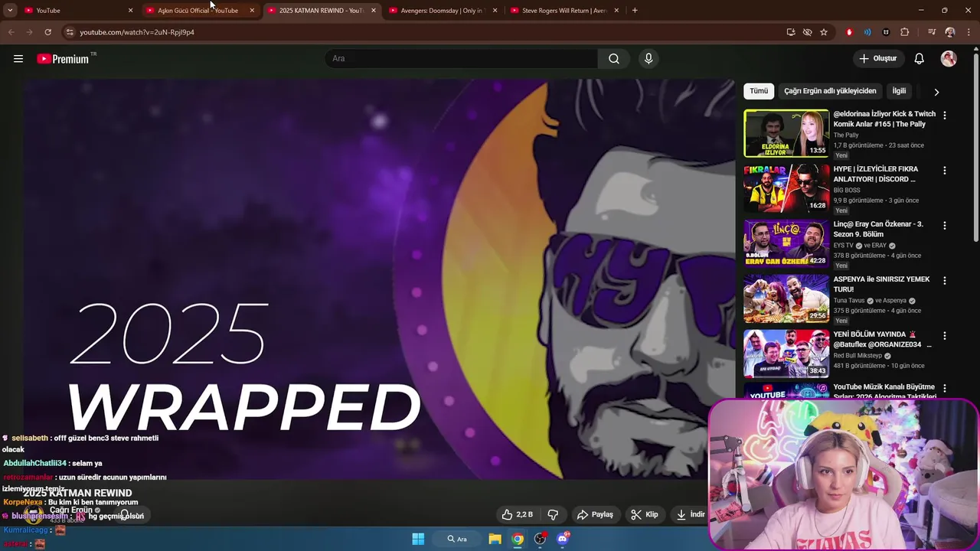This screenshot has width=980, height=551.
Task: Open ASPENYA yemek turu thumbnail
Action: [786, 298]
